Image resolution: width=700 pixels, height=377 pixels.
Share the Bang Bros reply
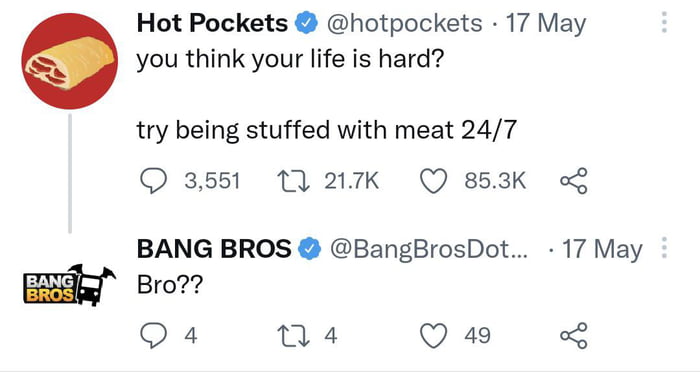(574, 335)
